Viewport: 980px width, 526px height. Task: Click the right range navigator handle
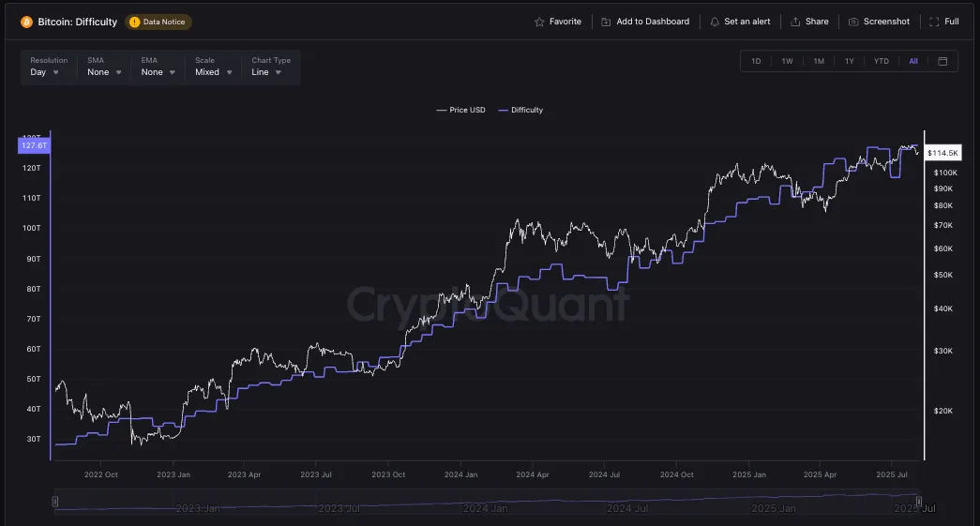(x=919, y=501)
